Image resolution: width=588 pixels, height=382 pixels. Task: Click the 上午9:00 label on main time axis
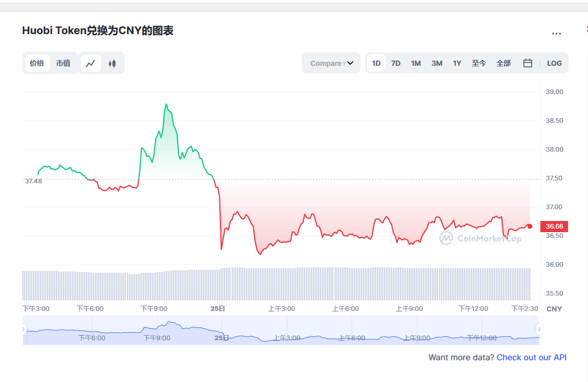(409, 309)
